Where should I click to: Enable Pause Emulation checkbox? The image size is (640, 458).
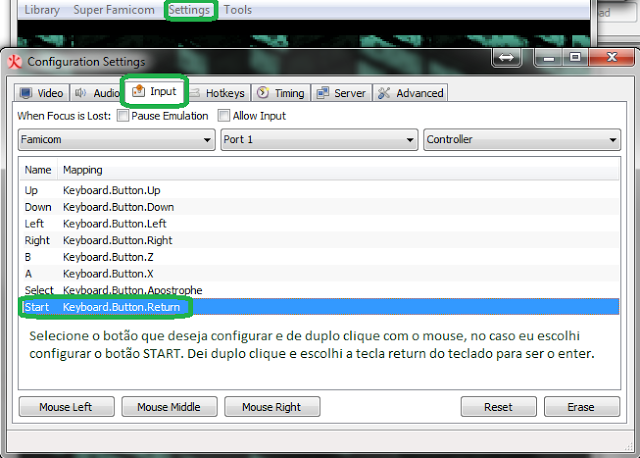coord(123,116)
